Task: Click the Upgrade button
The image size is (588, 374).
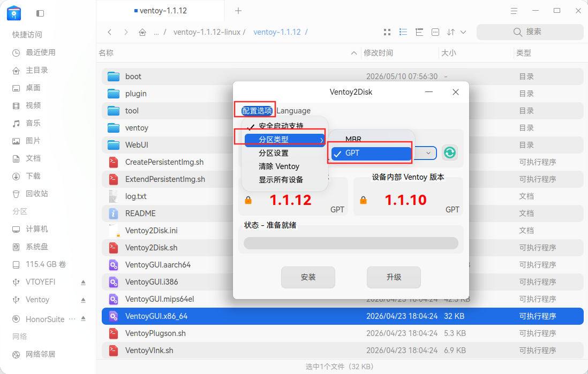Action: 394,277
